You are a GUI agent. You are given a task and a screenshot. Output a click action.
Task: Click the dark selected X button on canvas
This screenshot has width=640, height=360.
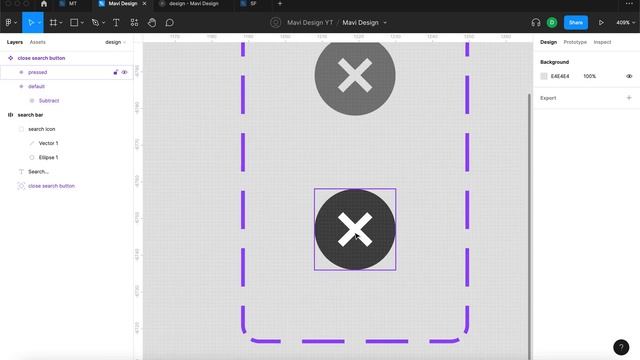click(x=355, y=229)
